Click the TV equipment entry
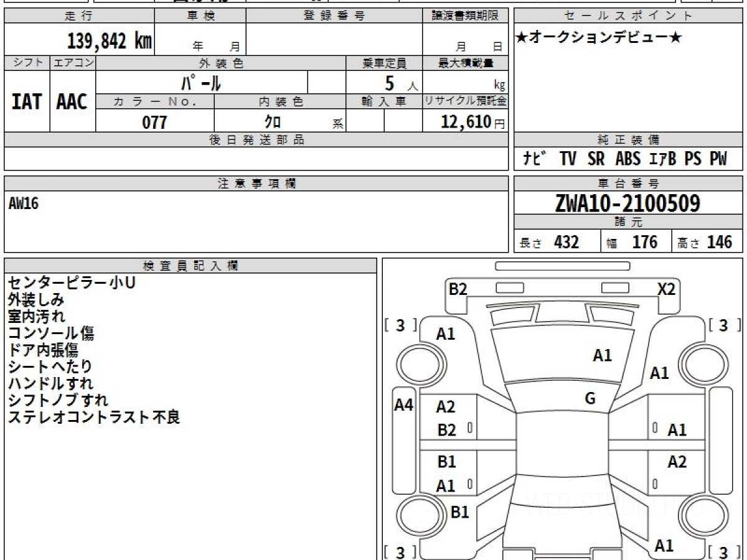The image size is (747, 560). [568, 159]
